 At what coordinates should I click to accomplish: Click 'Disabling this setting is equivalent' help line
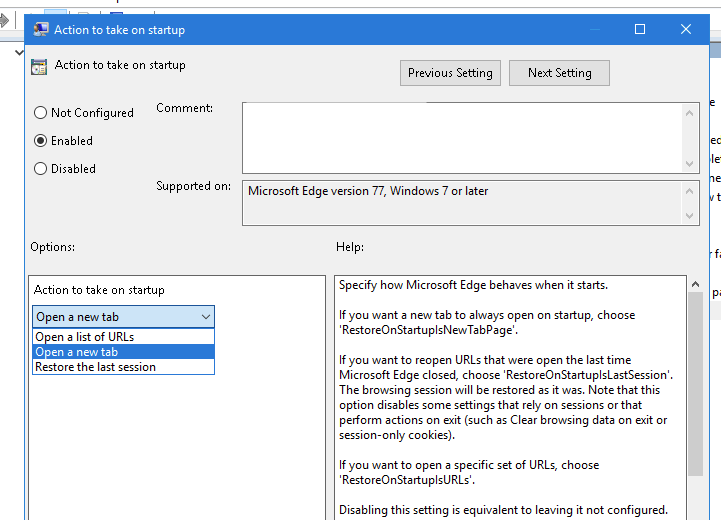pyautogui.click(x=504, y=510)
